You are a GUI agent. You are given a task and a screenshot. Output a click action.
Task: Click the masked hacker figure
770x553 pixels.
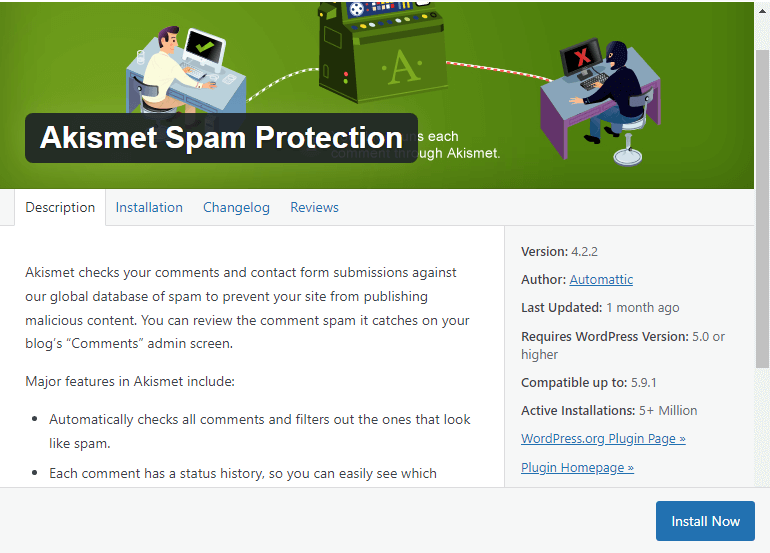coord(610,86)
